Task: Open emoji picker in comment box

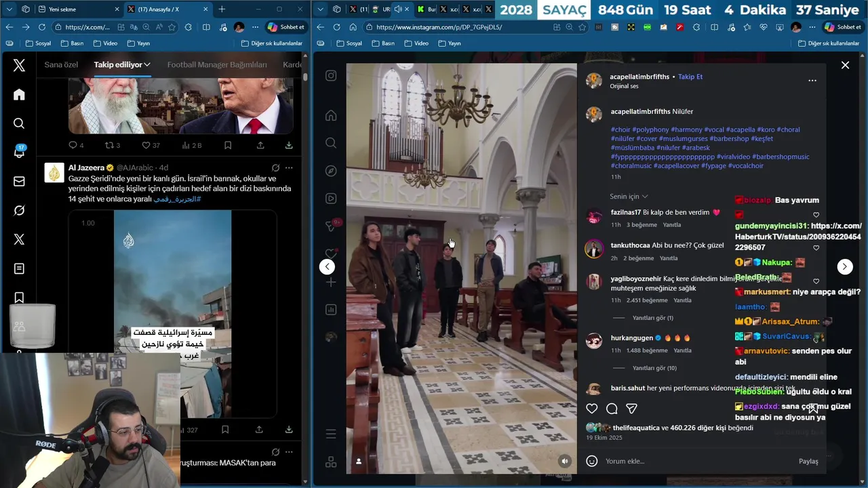Action: 592,461
